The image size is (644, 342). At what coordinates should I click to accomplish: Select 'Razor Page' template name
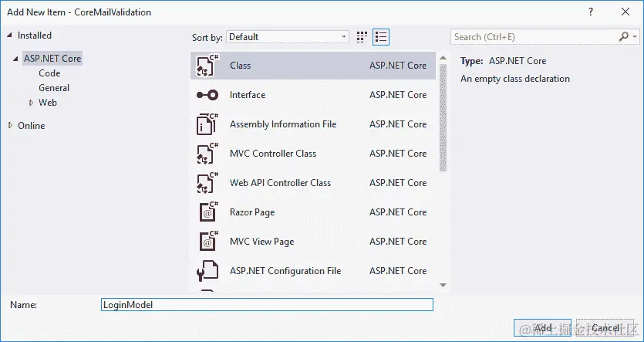[252, 212]
